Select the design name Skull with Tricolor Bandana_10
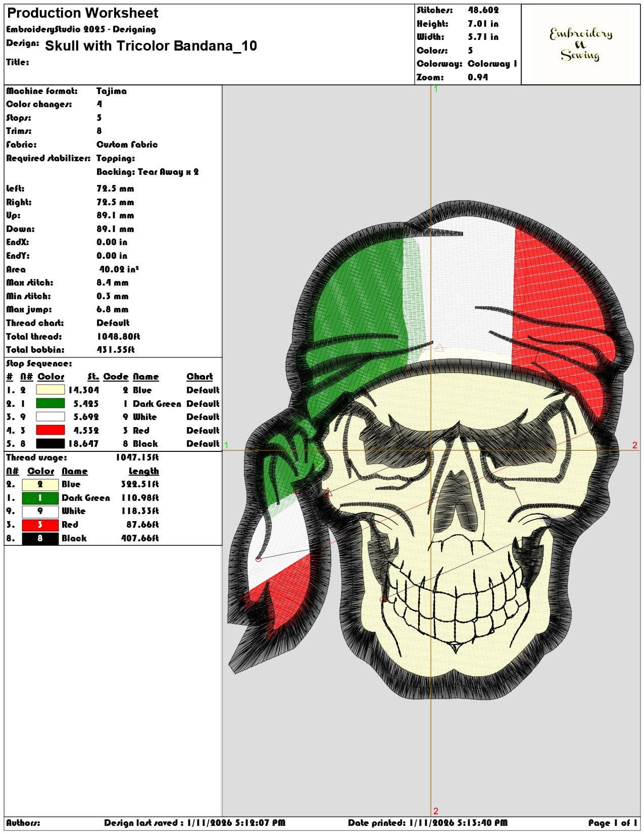Viewport: 644px width, 834px height. (x=151, y=46)
